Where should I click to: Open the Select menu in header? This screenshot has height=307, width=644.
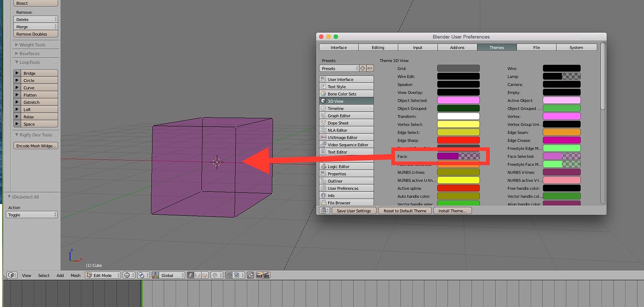click(x=44, y=275)
